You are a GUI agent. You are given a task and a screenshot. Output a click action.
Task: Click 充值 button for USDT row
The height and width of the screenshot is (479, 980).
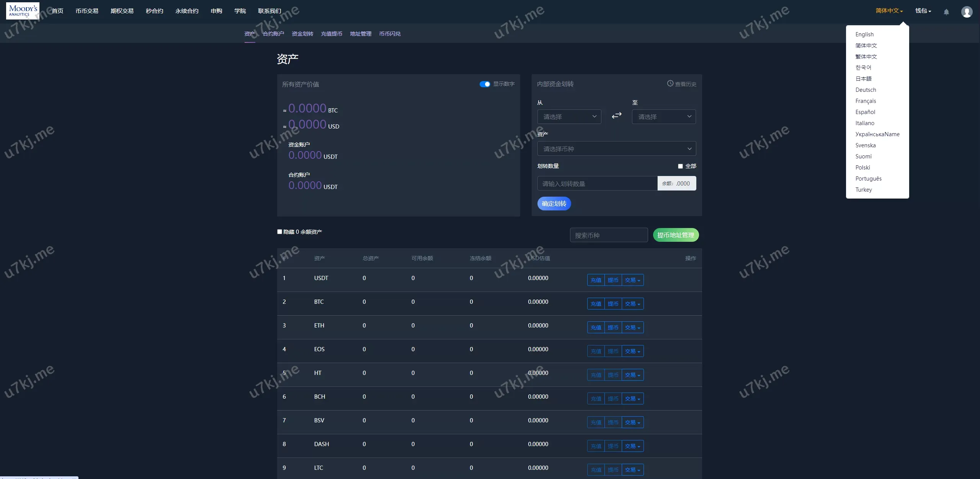[x=596, y=280]
